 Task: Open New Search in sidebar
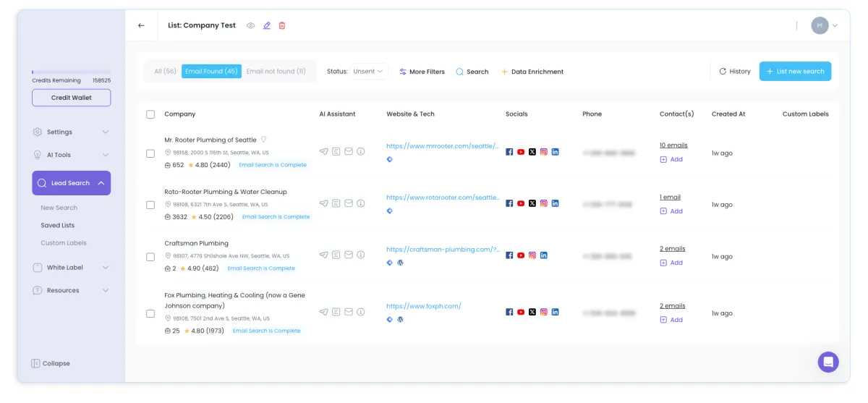pos(59,208)
